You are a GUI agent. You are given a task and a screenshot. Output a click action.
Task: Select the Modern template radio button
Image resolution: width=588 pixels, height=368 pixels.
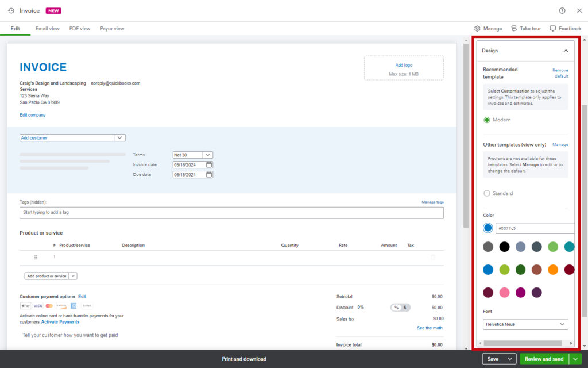tap(486, 120)
